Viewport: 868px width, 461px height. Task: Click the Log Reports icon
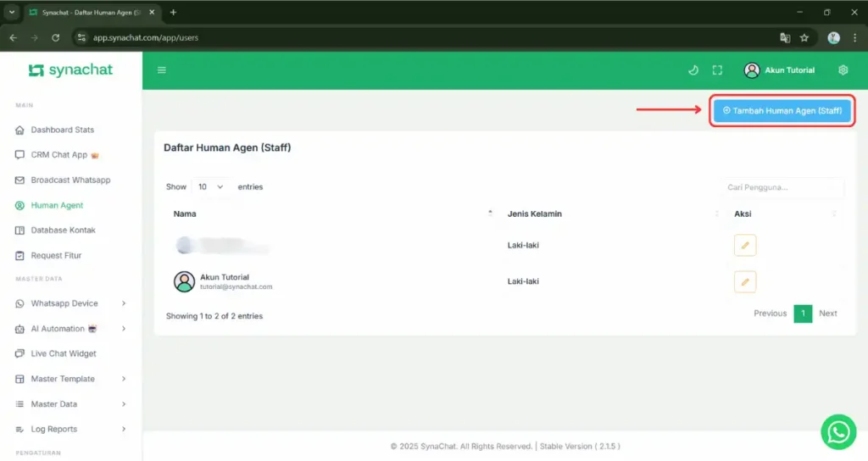coord(20,430)
